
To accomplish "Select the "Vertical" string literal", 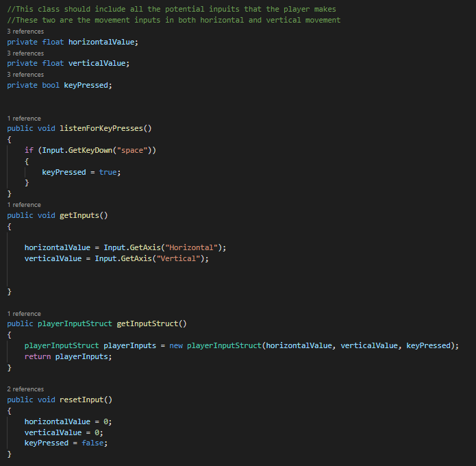I will (x=178, y=258).
